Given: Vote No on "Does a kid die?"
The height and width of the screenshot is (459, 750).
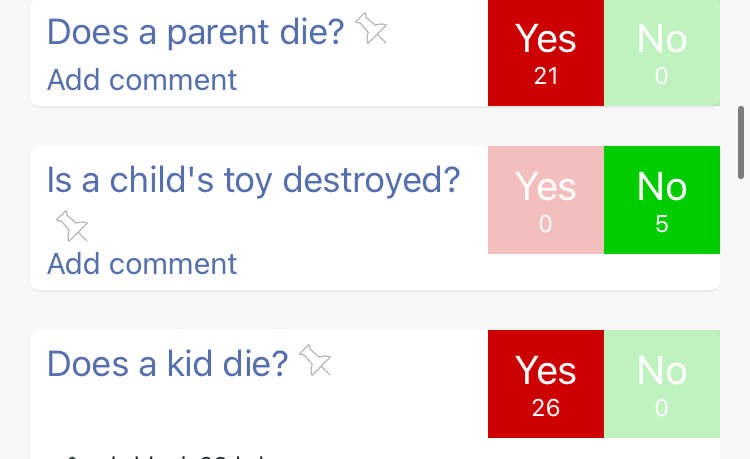Looking at the screenshot, I should 662,384.
